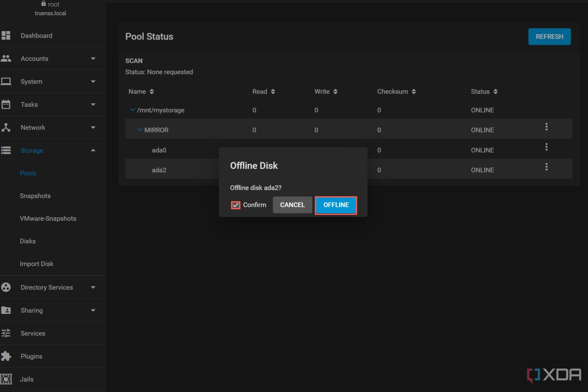
Task: Click the OFFLINE confirm button
Action: tap(336, 205)
